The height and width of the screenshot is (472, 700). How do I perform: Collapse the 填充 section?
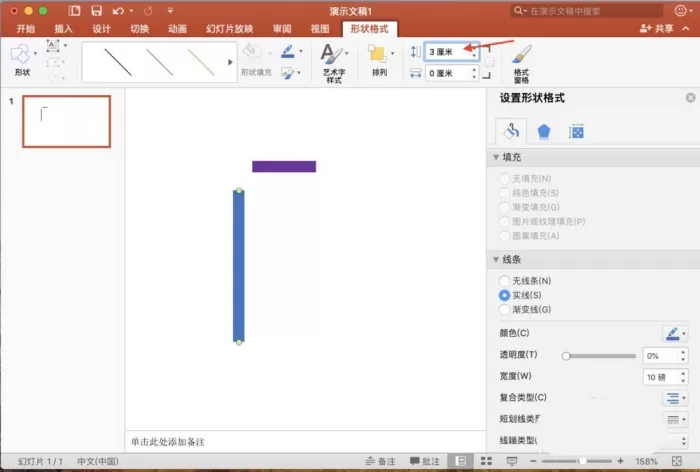(x=496, y=157)
